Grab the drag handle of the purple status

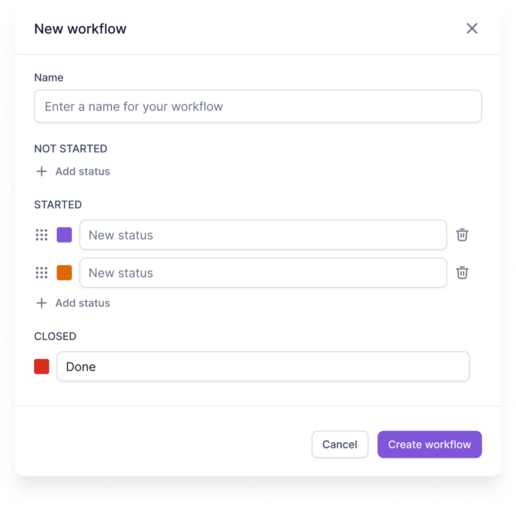click(x=42, y=235)
